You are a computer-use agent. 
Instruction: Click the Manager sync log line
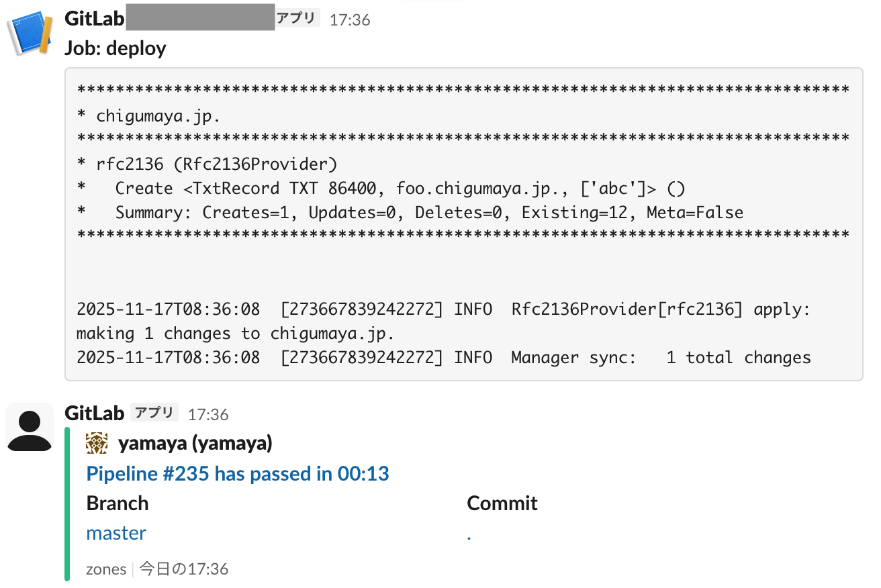pyautogui.click(x=443, y=358)
